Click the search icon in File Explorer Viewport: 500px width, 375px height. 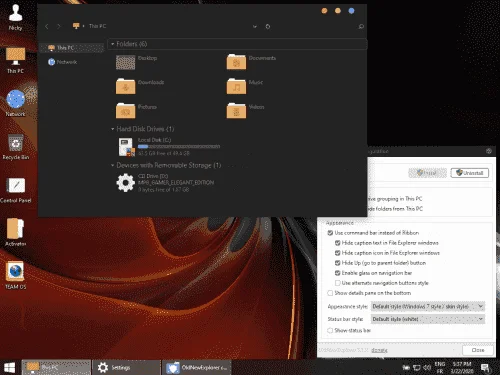pos(361,26)
